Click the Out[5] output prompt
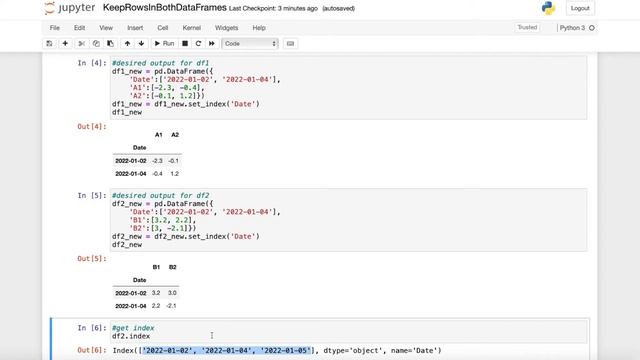Screen dimensions: 640x360 point(92,259)
